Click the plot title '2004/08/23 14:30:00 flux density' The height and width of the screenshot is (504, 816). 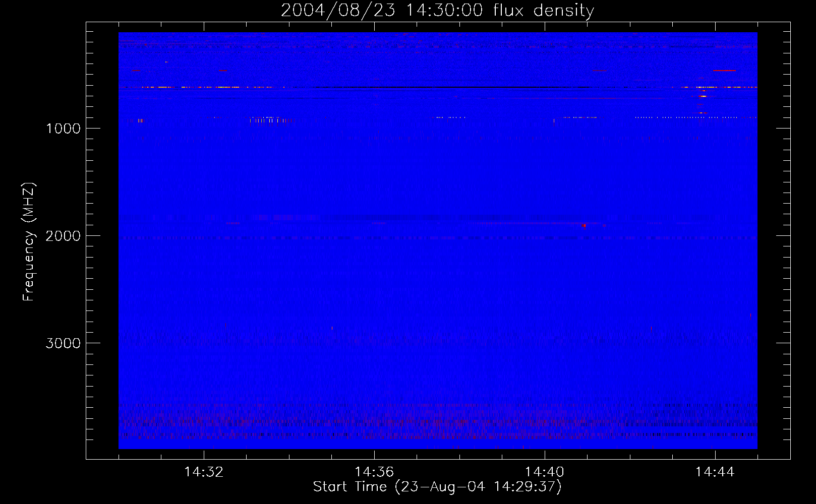[437, 10]
